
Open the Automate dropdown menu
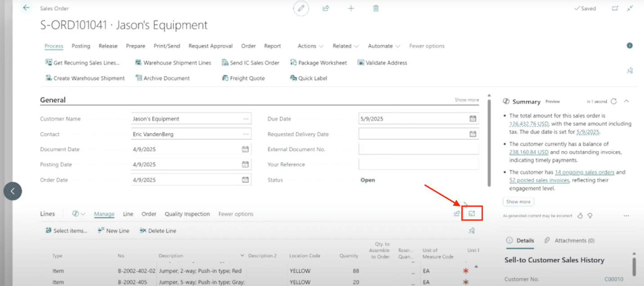pyautogui.click(x=384, y=46)
